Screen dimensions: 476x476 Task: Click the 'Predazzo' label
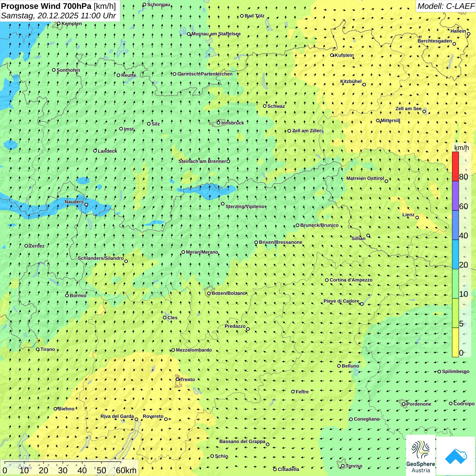pos(235,326)
